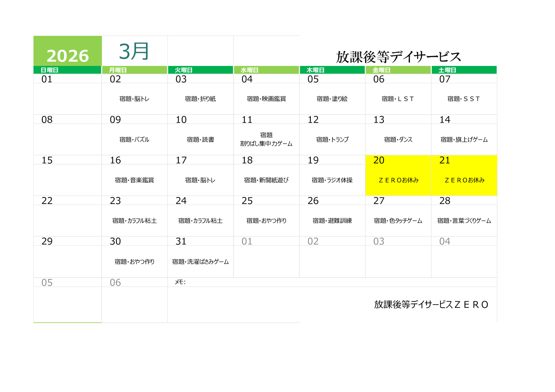The height and width of the screenshot is (392, 555).
Task: Select the 宿題・洗濯ばさみゲーム cell
Action: pyautogui.click(x=200, y=262)
